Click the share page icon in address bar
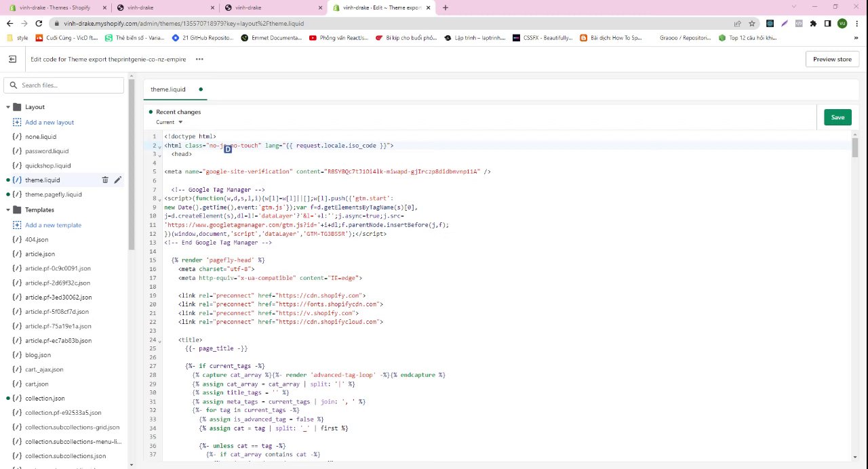This screenshot has width=868, height=469. (x=738, y=23)
